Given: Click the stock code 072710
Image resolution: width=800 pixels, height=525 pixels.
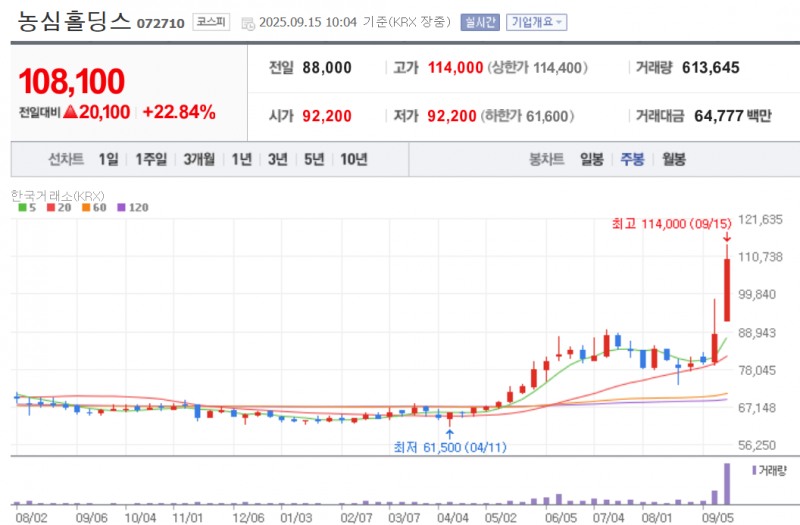Looking at the screenshot, I should (x=160, y=23).
